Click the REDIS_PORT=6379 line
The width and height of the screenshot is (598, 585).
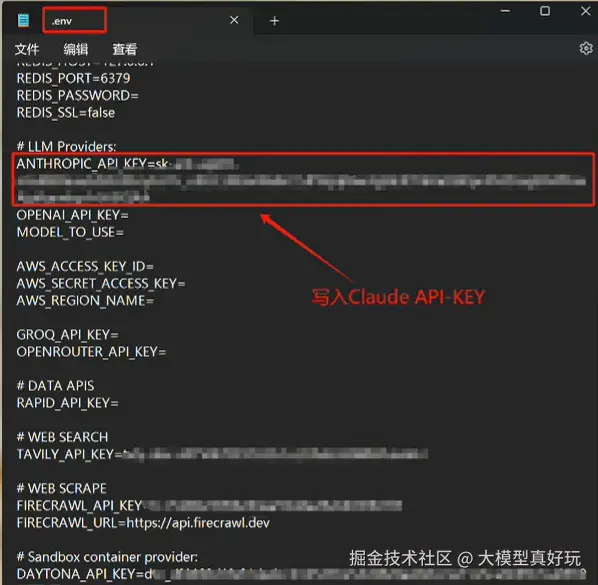click(73, 79)
